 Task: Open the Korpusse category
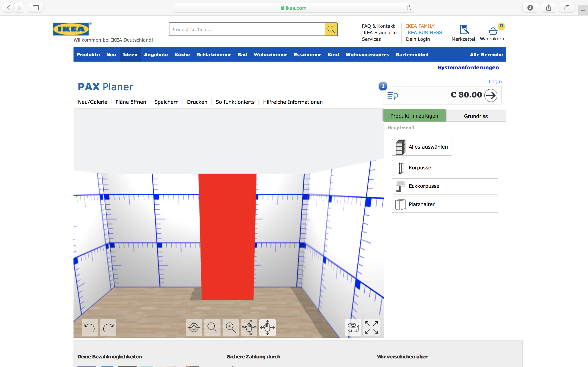(445, 168)
